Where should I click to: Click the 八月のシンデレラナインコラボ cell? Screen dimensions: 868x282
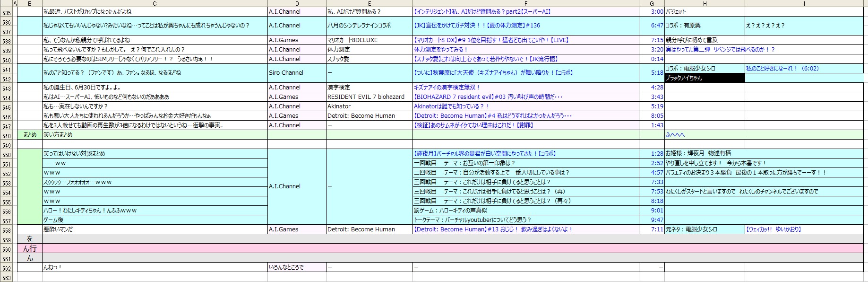pyautogui.click(x=370, y=26)
